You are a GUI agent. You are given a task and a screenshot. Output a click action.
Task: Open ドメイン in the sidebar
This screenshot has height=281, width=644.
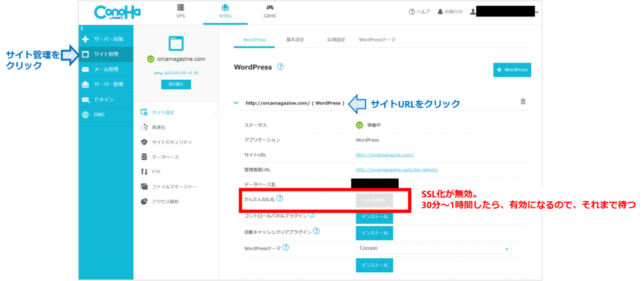(106, 99)
